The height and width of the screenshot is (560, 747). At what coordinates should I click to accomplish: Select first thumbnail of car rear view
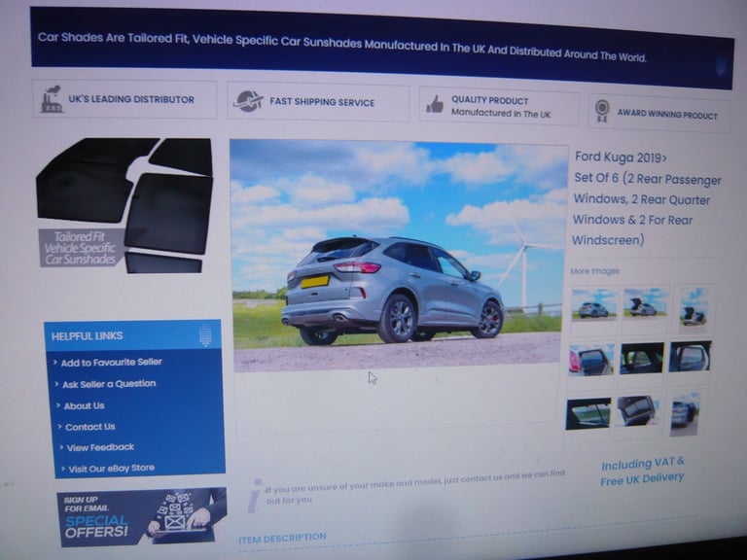(x=593, y=304)
